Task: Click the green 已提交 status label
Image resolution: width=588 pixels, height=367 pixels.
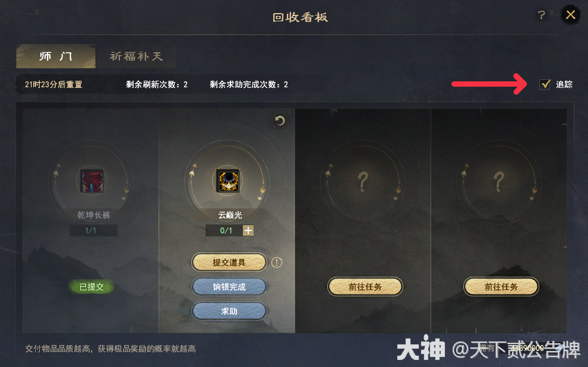Action: (x=91, y=287)
